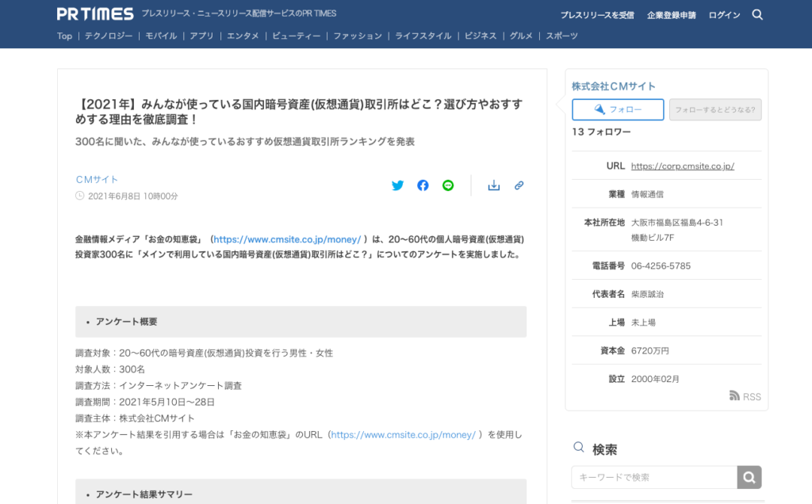Open the ファッション category
The height and width of the screenshot is (504, 812).
(x=358, y=36)
